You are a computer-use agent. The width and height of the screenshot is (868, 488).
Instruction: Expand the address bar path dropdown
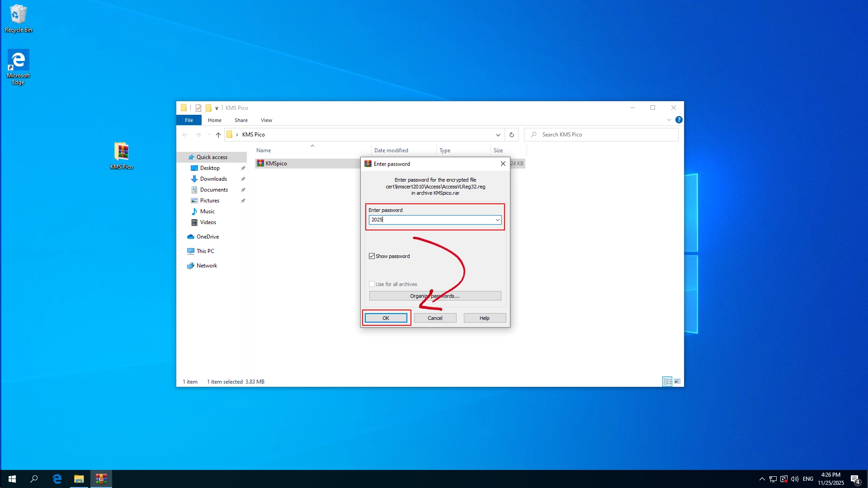pyautogui.click(x=498, y=135)
